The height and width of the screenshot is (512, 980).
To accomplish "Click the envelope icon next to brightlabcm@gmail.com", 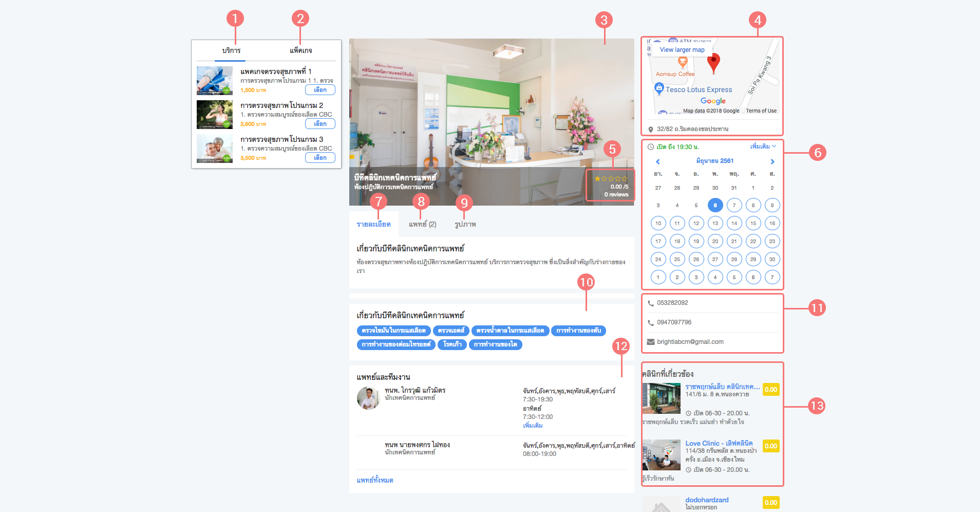I will (x=651, y=342).
